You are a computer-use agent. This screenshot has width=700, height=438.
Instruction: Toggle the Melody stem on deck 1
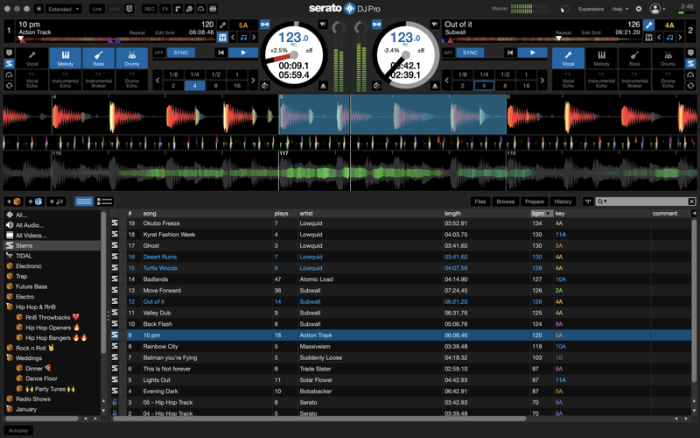[65, 58]
